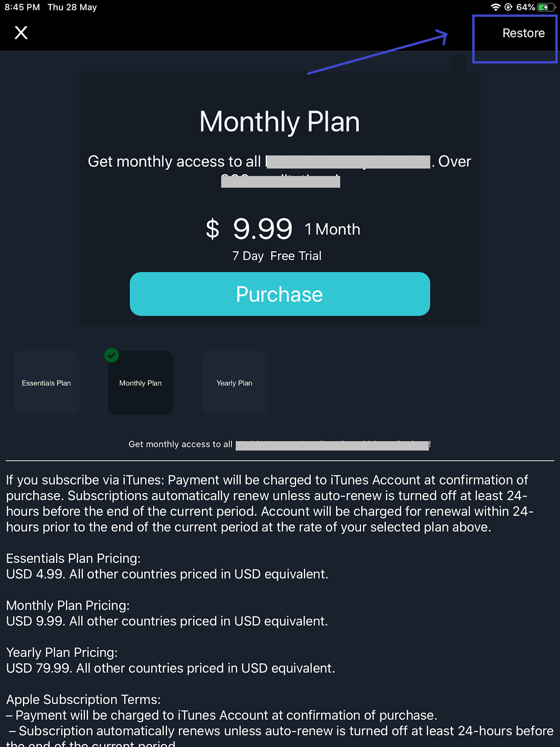Close the subscription screen with X icon
Viewport: 560px width, 747px height.
pyautogui.click(x=21, y=33)
